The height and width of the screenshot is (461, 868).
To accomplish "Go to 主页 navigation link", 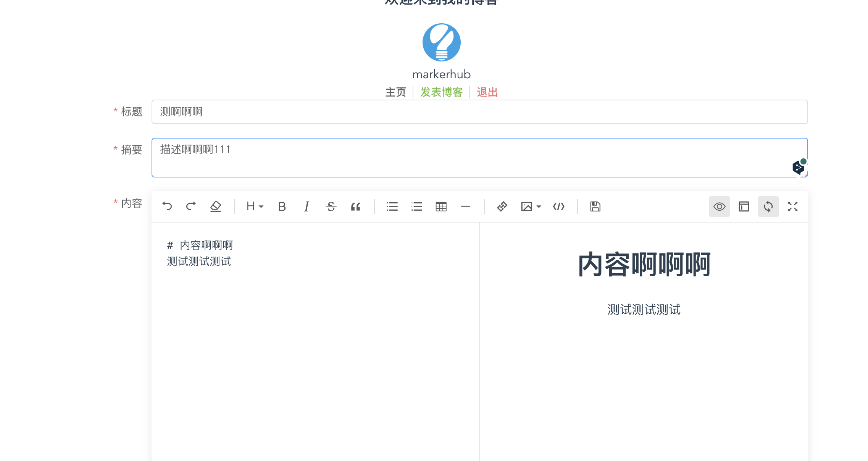I will coord(396,92).
